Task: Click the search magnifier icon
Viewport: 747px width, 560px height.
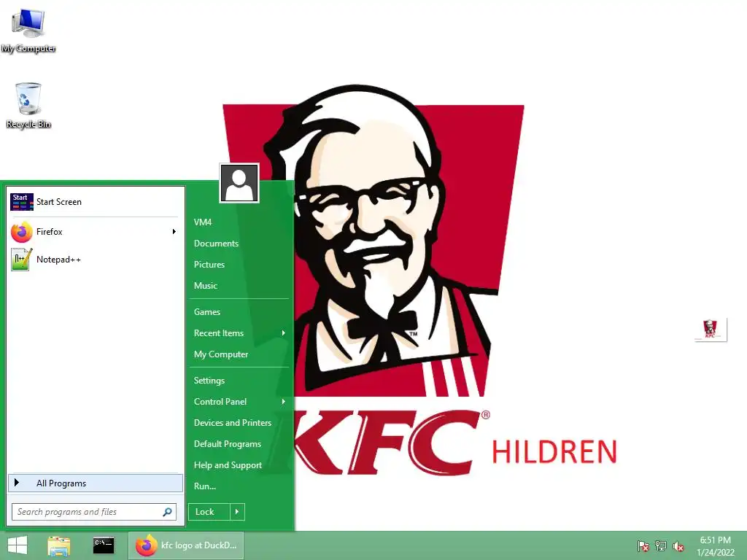Action: click(167, 512)
